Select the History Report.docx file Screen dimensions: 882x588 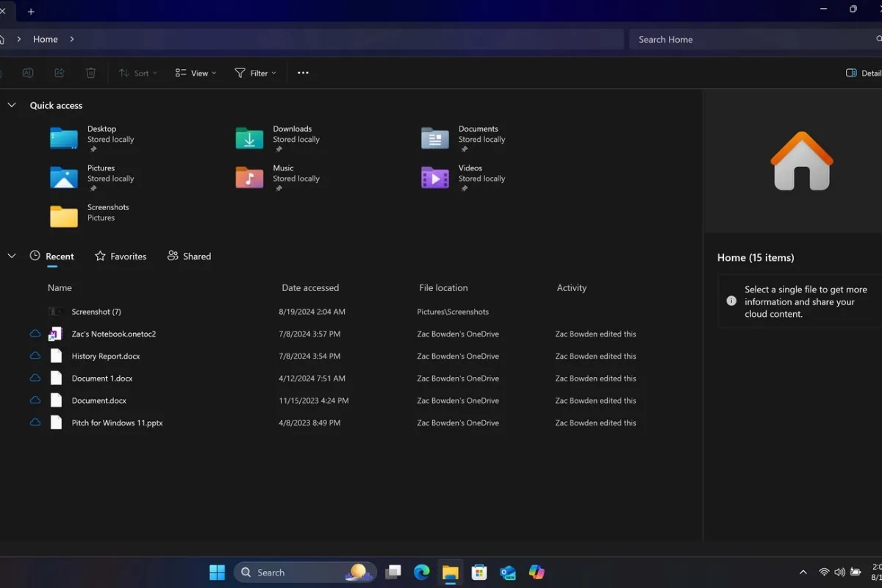click(x=105, y=356)
